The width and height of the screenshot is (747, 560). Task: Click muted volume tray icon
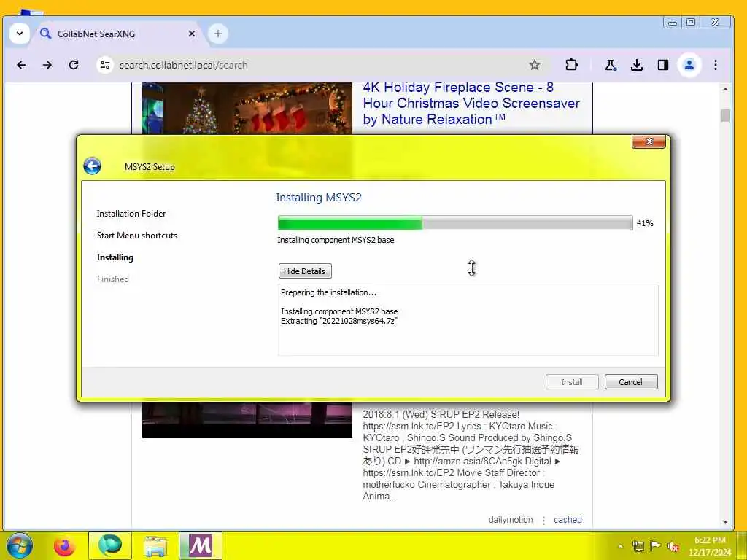(673, 546)
